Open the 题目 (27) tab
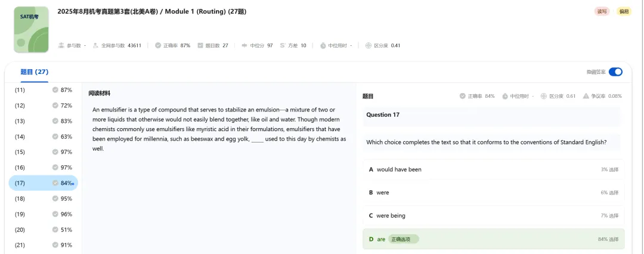The image size is (644, 254). coord(35,72)
